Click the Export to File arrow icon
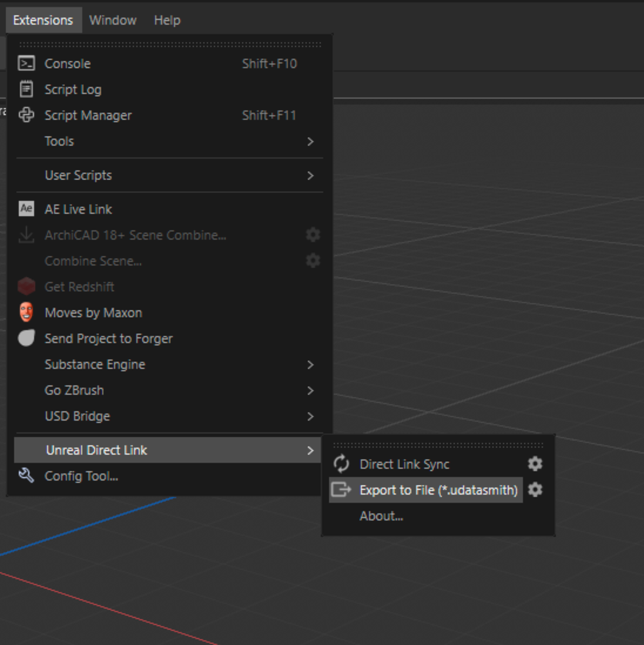Image resolution: width=644 pixels, height=645 pixels. tap(341, 489)
